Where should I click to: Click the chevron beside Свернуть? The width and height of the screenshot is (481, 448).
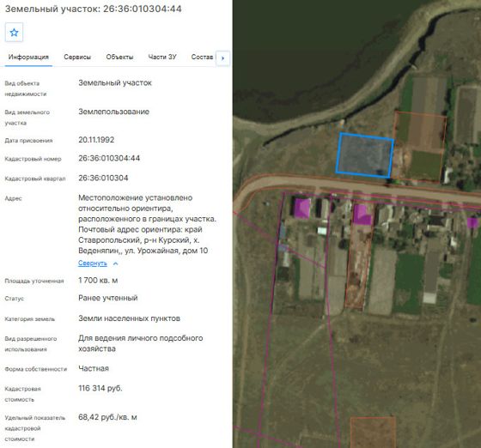(116, 263)
